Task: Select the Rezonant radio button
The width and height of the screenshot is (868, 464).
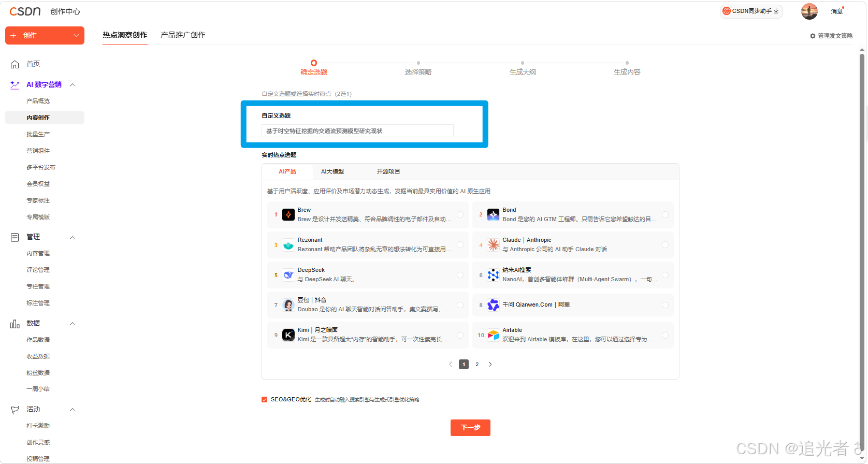Action: point(460,245)
